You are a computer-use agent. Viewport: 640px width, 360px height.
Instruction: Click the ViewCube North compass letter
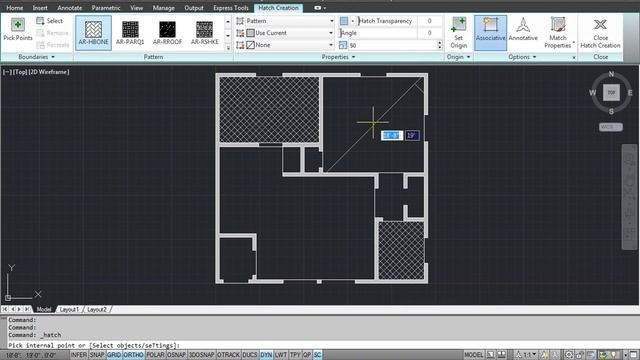[611, 74]
